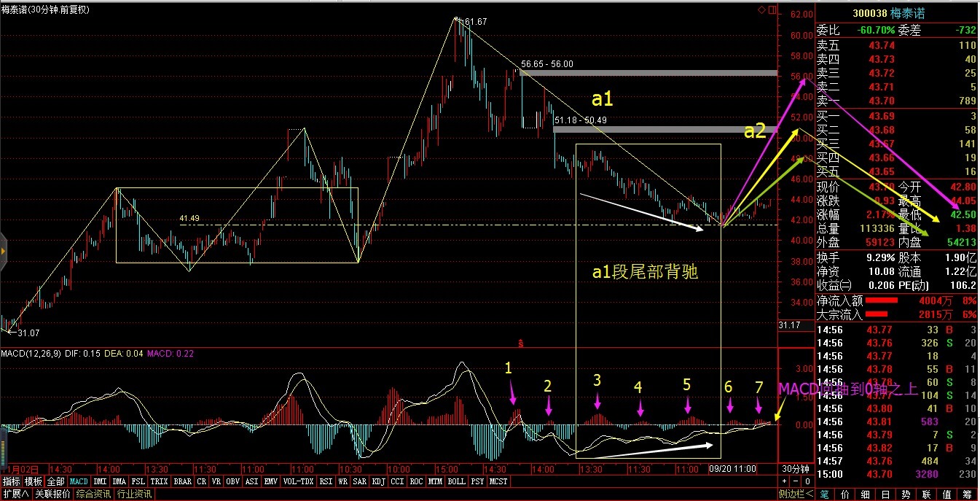The image size is (980, 501).
Task: Switch to the BOLL indicator
Action: [457, 481]
